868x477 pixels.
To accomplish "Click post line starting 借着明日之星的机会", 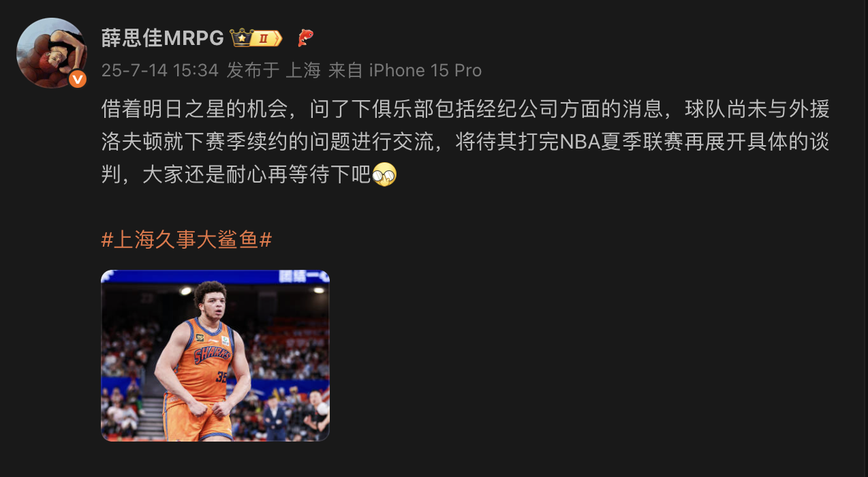I will (x=465, y=108).
